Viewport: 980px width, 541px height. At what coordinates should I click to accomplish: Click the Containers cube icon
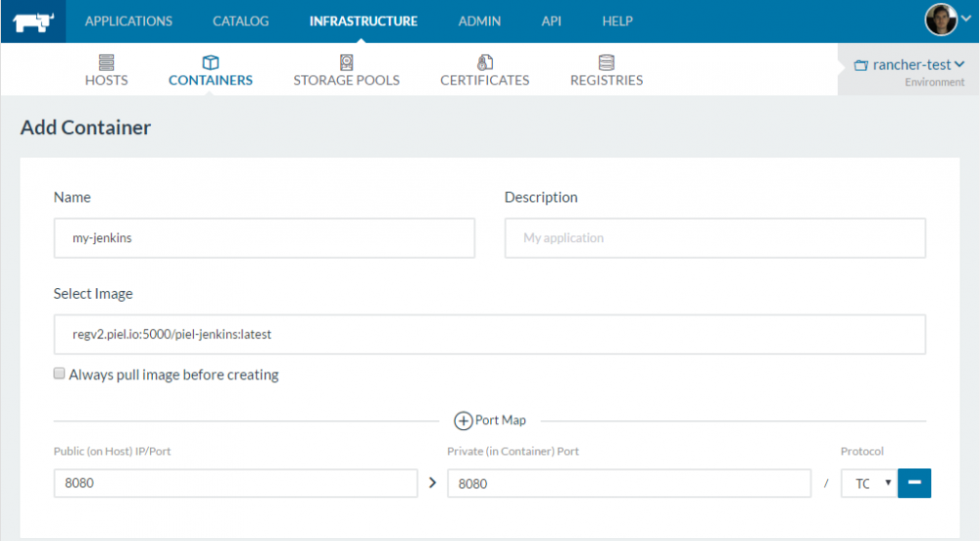coord(211,62)
